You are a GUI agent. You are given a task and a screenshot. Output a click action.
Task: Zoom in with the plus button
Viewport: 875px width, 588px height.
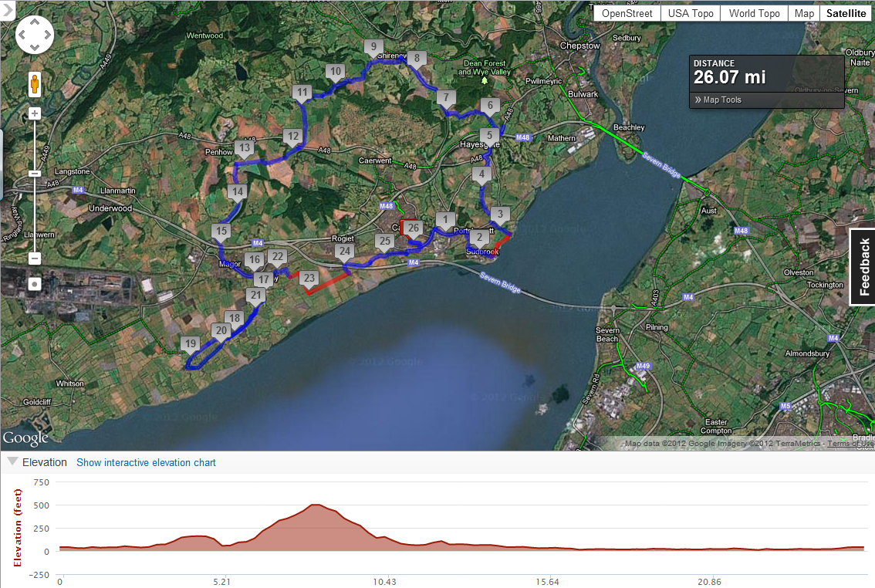(x=35, y=113)
